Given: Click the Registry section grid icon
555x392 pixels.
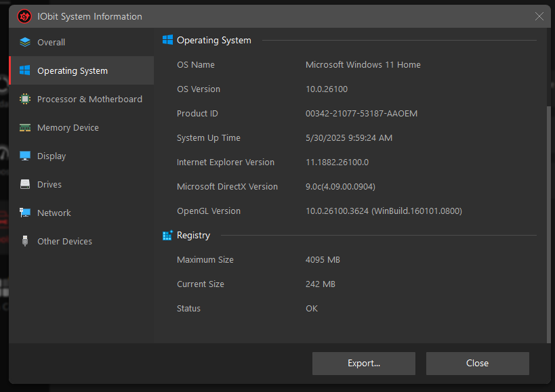Looking at the screenshot, I should pyautogui.click(x=167, y=235).
